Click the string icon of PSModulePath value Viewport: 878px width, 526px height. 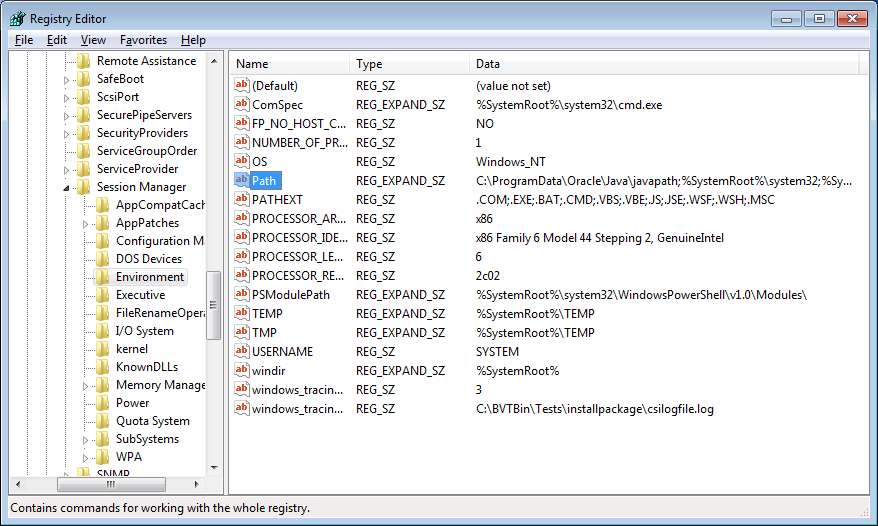[x=241, y=295]
